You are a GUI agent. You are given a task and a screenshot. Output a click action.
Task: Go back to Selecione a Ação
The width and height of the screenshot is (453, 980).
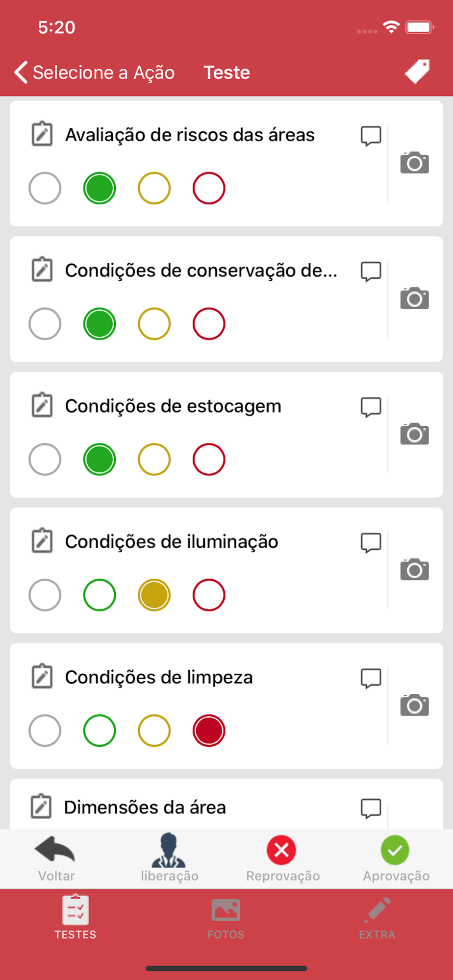coord(94,73)
